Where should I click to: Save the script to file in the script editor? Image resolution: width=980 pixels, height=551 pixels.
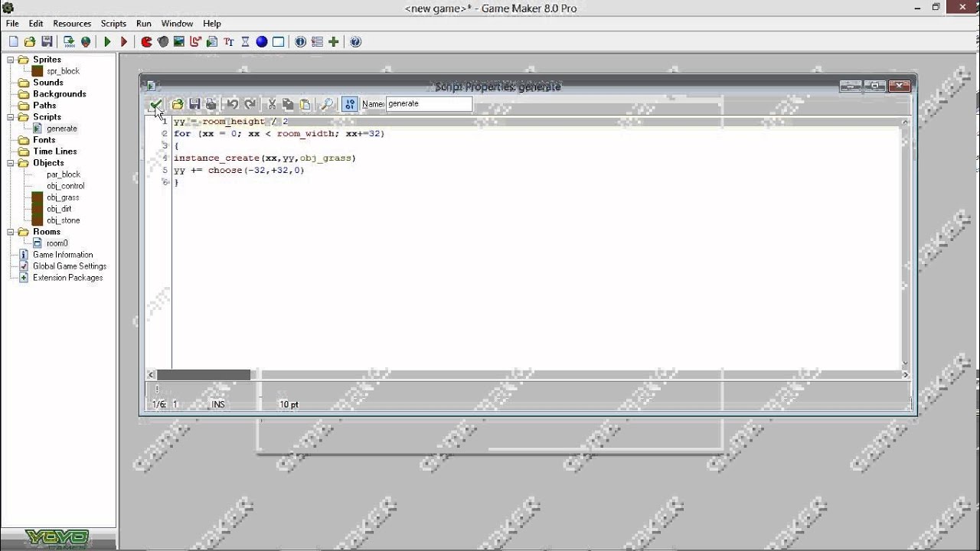(x=194, y=104)
